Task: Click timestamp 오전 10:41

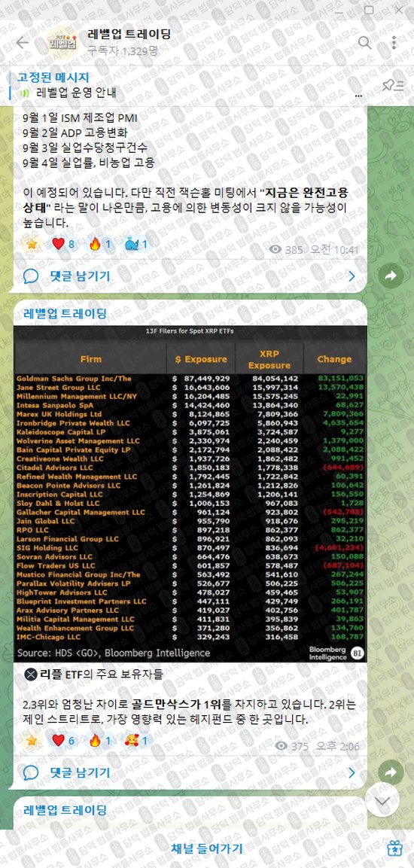Action: click(333, 250)
